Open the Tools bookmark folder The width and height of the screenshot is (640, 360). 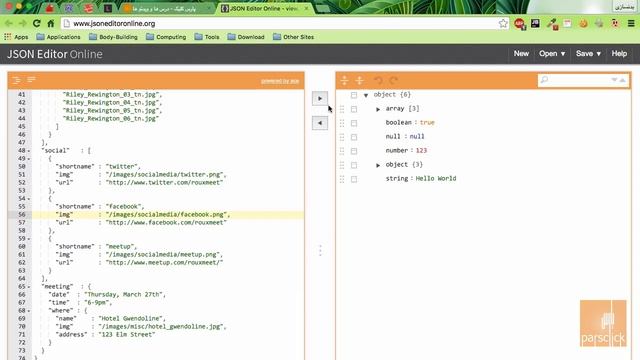[x=207, y=37]
